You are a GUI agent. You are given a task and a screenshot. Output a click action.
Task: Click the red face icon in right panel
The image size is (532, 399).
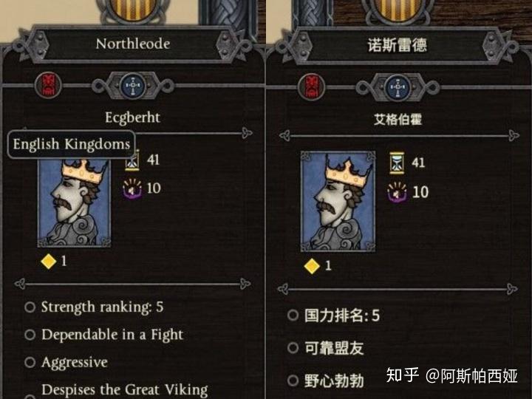click(312, 87)
